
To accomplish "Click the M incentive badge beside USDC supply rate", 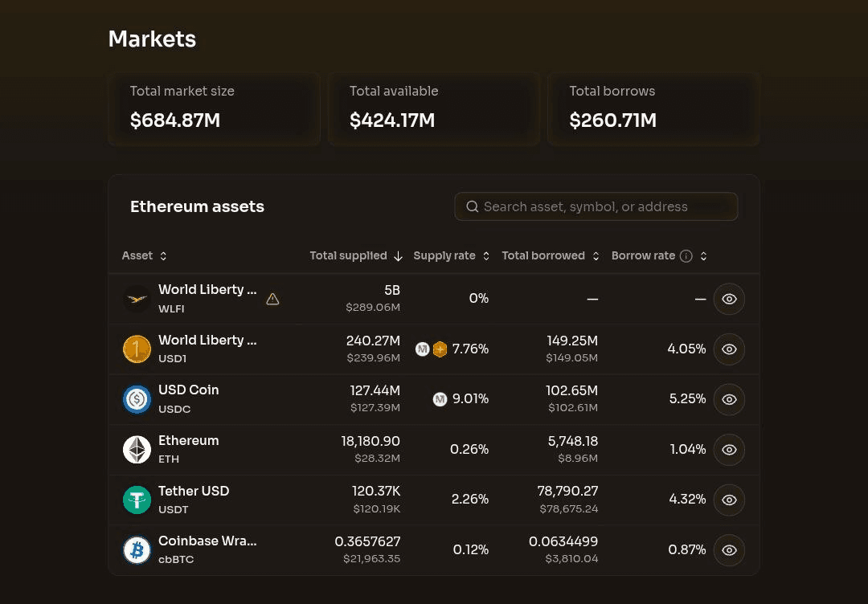I will tap(440, 399).
